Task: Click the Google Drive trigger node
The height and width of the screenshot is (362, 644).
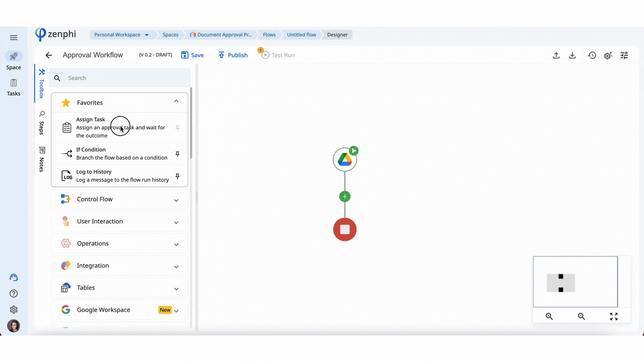Action: pos(344,160)
